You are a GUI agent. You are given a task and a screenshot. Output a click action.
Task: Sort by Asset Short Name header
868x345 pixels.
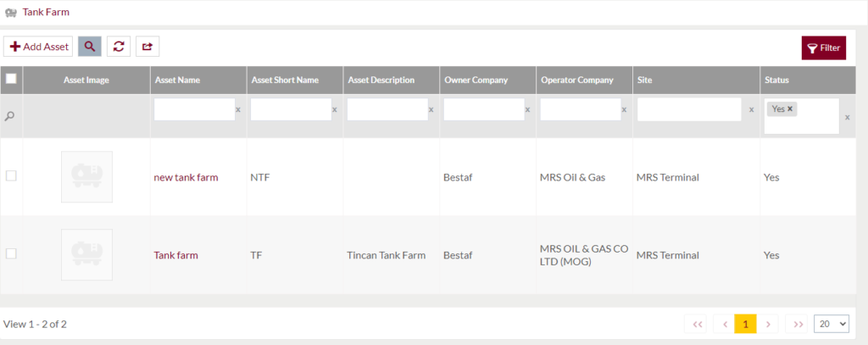pos(285,80)
